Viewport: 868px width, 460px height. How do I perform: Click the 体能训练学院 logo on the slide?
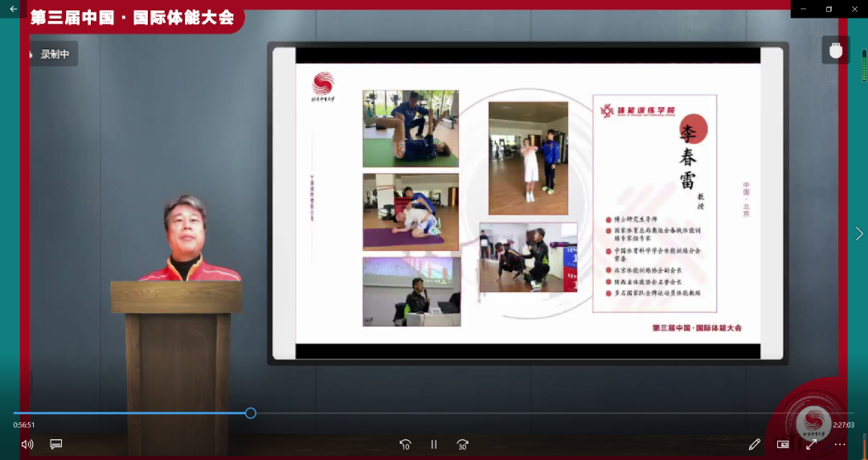pyautogui.click(x=637, y=111)
